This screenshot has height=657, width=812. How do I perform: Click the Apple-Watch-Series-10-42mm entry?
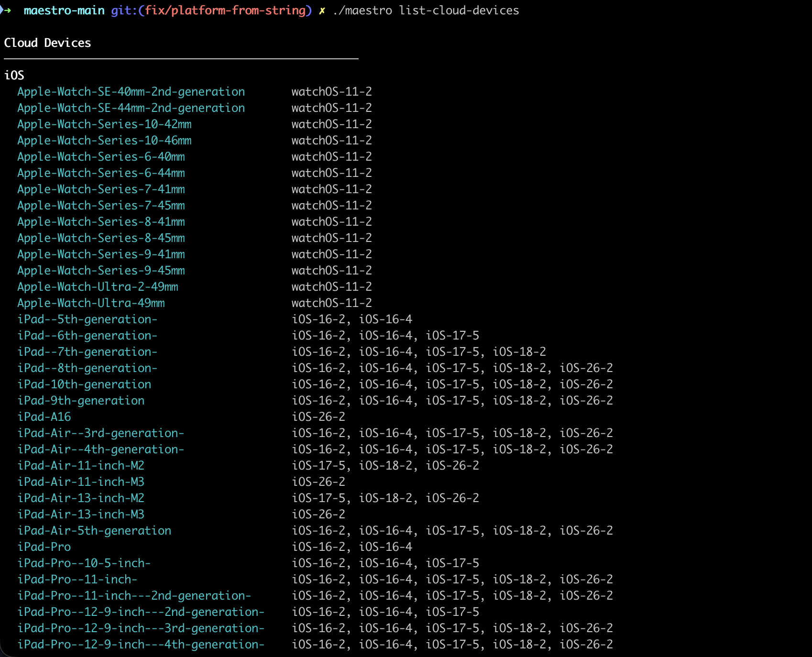coord(104,124)
